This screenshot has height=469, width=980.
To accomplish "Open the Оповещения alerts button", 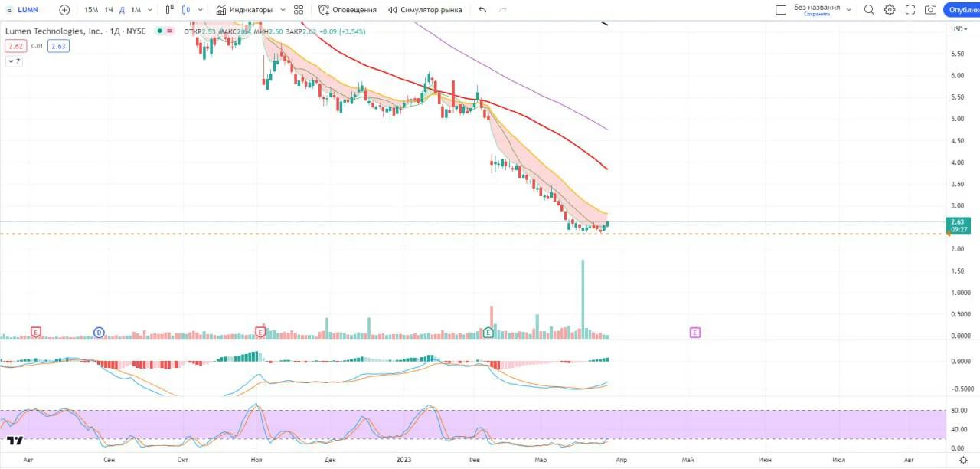I will (x=348, y=10).
